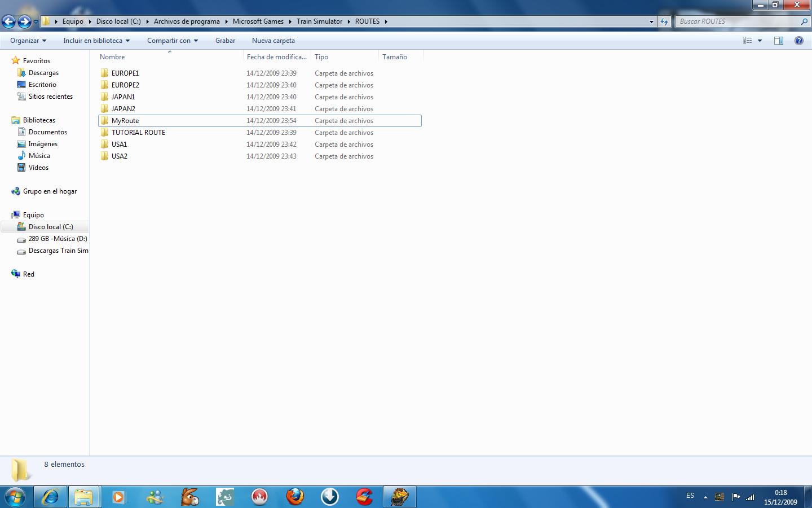Expand the view options dropdown arrow
Viewport: 812px width, 508px height.
760,41
